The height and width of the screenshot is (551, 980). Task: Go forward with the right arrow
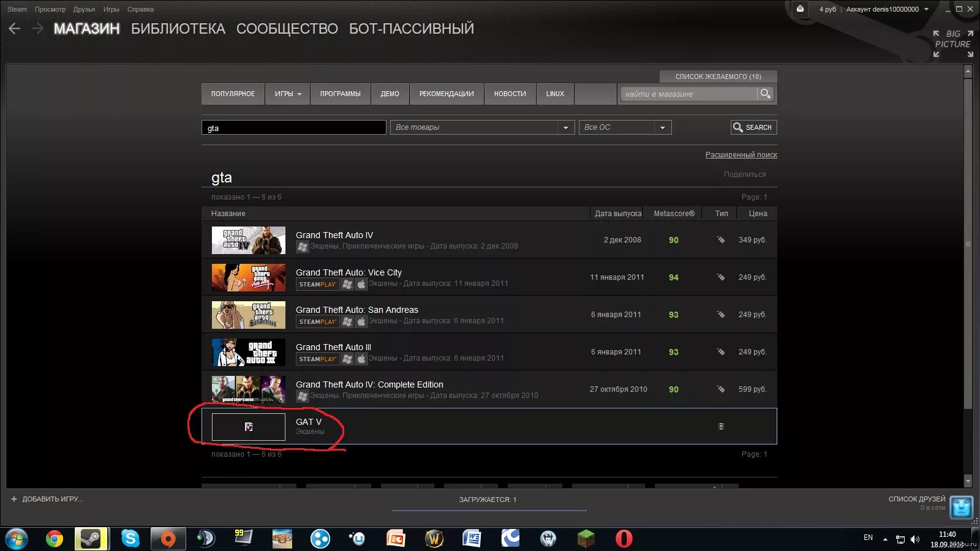tap(37, 29)
